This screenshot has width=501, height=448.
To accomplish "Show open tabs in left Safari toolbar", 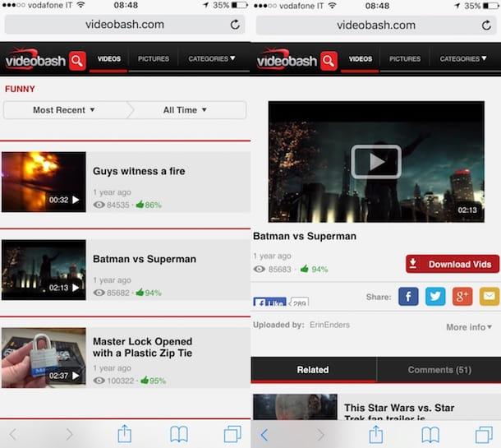I will (232, 434).
